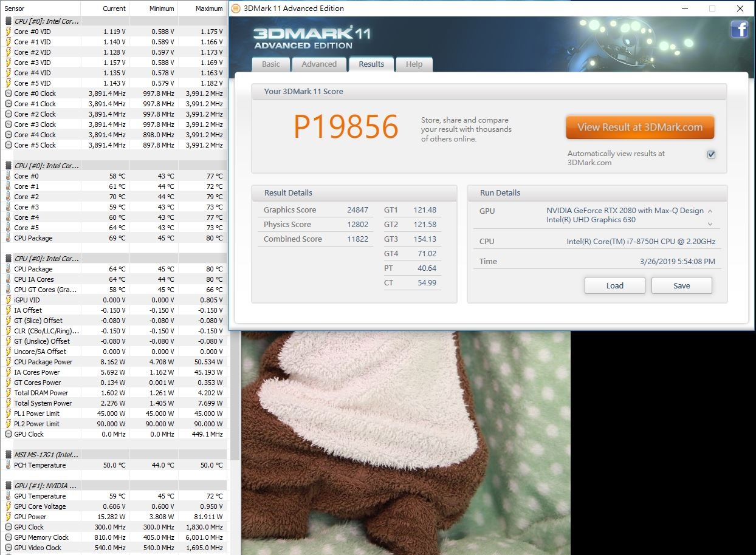
Task: Select the Physics Score value 12802
Action: click(x=357, y=225)
